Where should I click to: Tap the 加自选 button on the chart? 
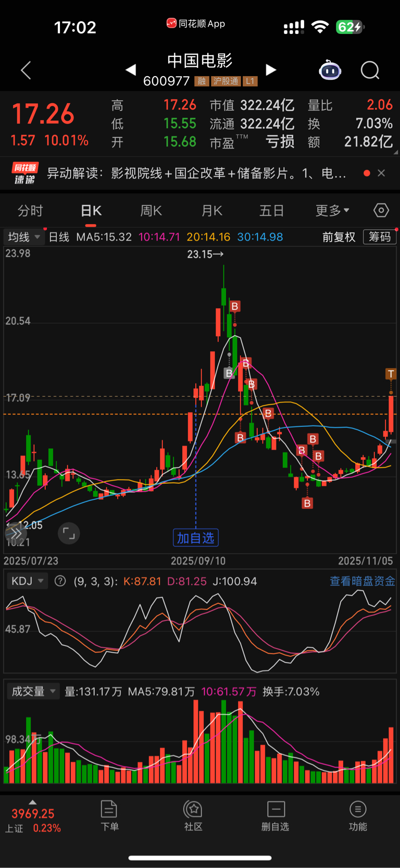click(x=195, y=537)
